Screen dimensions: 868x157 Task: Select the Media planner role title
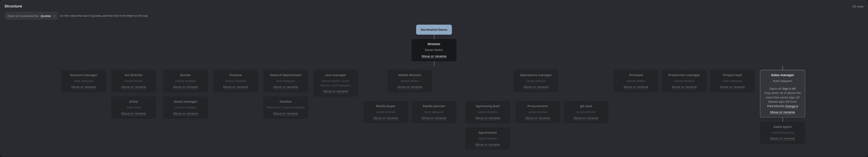434,106
